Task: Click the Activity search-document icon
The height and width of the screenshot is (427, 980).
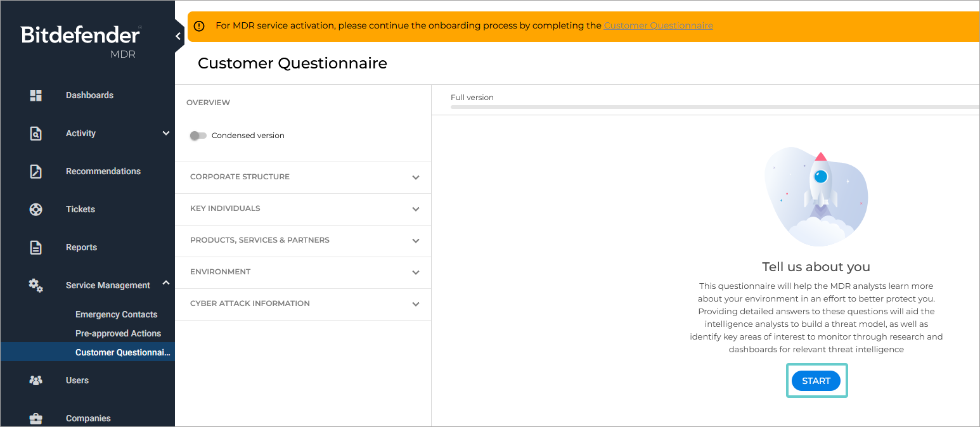Action: click(x=36, y=134)
